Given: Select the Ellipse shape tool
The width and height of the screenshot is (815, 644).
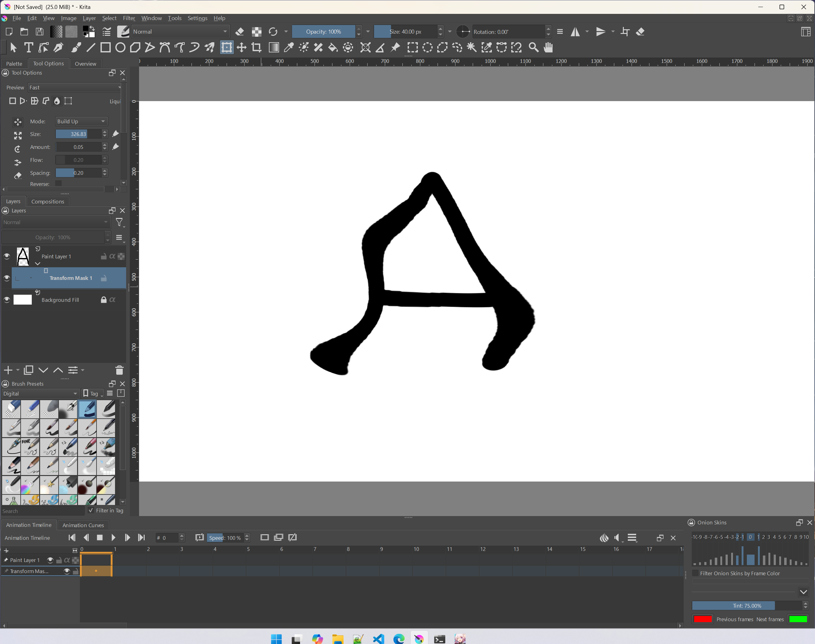Looking at the screenshot, I should pos(120,47).
